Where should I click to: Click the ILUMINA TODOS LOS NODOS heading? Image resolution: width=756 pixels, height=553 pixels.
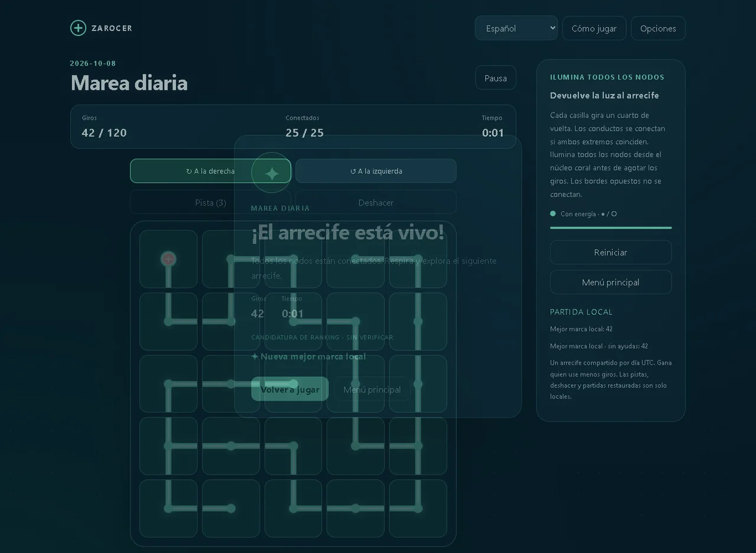coord(607,77)
